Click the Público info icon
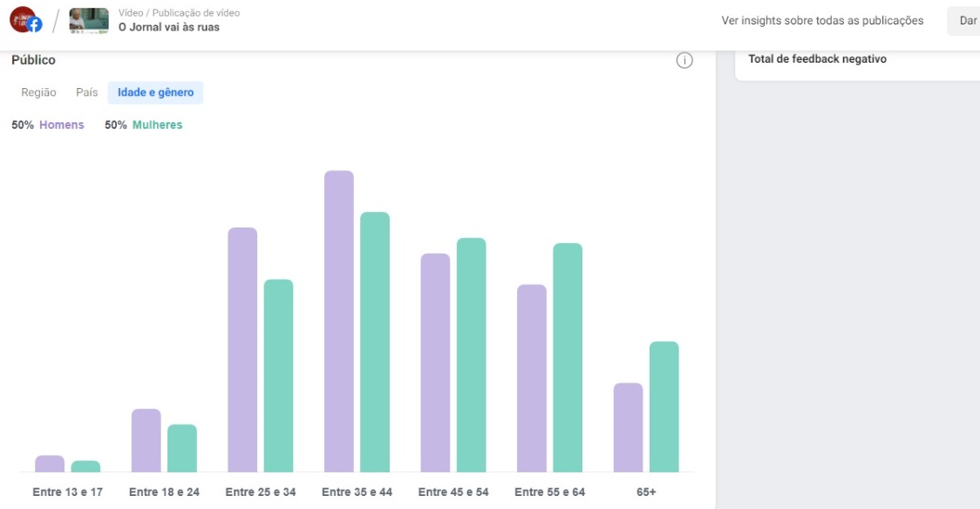 tap(684, 60)
